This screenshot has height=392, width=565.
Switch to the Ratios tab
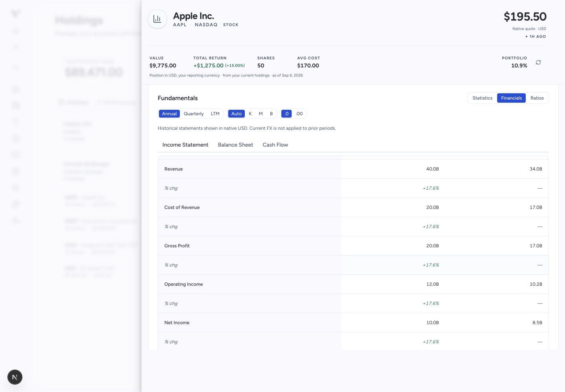(x=537, y=98)
